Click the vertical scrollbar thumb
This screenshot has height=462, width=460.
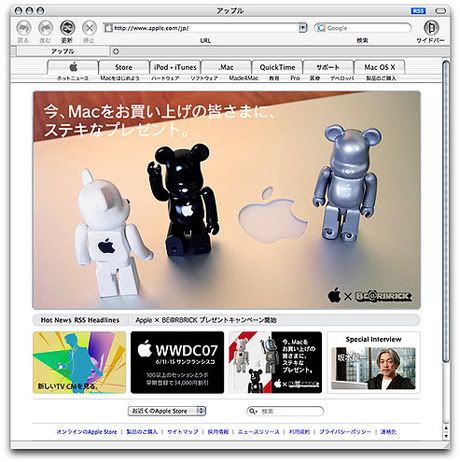point(446,211)
